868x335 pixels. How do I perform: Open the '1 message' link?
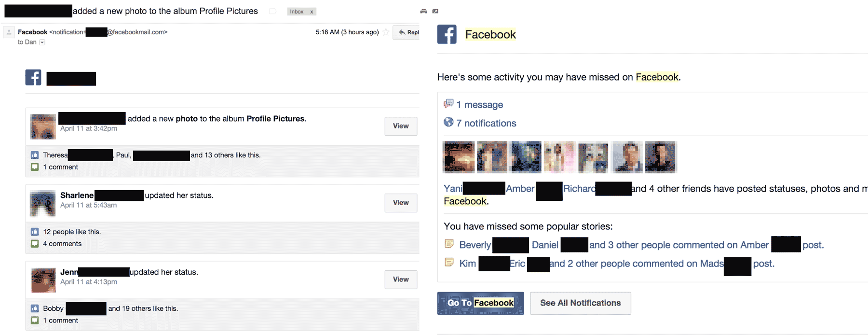pos(480,105)
